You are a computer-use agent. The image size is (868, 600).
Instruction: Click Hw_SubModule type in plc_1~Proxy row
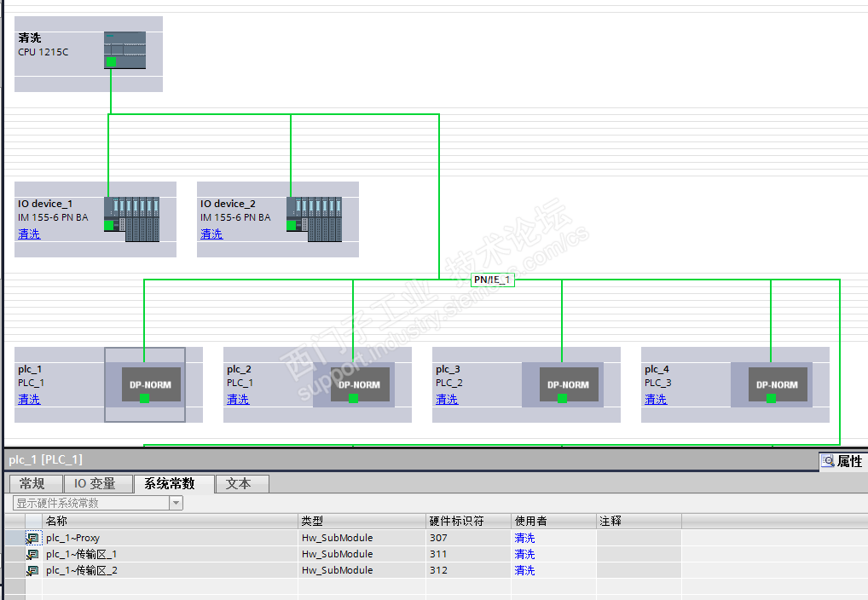[x=337, y=538]
